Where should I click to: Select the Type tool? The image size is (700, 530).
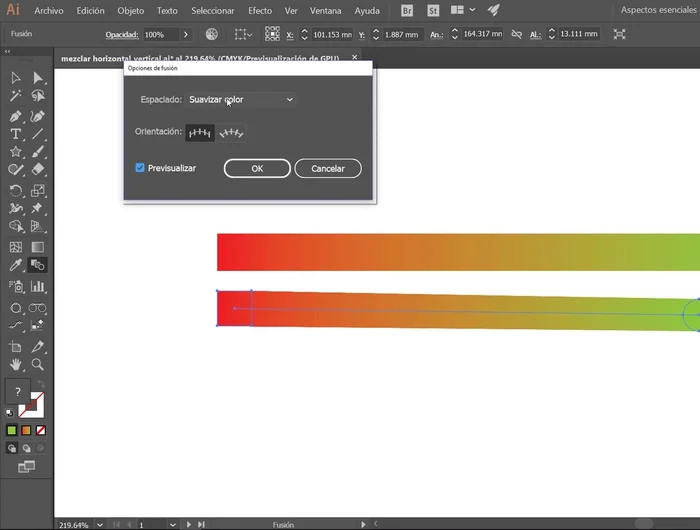coord(16,134)
